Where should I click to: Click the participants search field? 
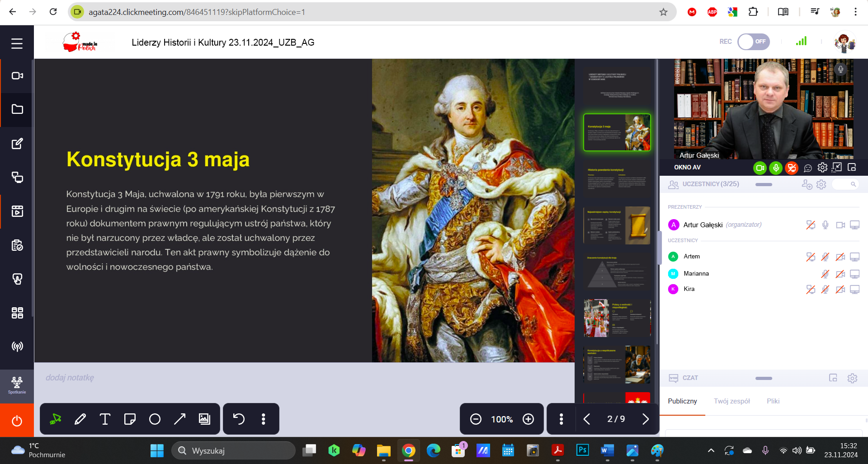[845, 184]
